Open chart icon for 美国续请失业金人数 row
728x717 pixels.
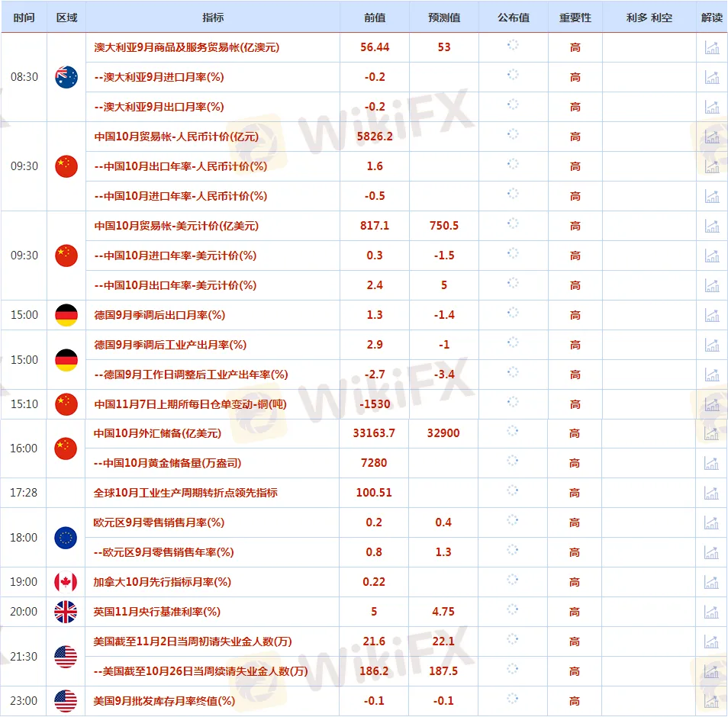pyautogui.click(x=711, y=671)
